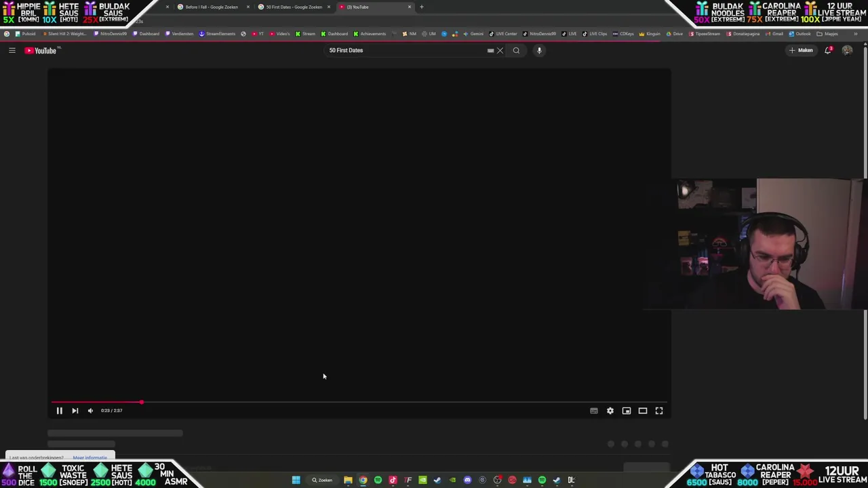Go to the YouTube home logo

click(42, 50)
